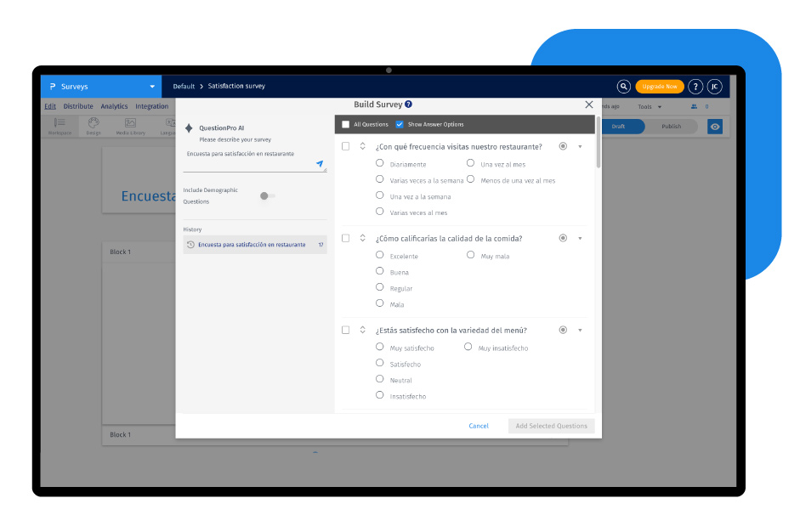Open the Design palette icon
800x532 pixels.
(x=94, y=126)
